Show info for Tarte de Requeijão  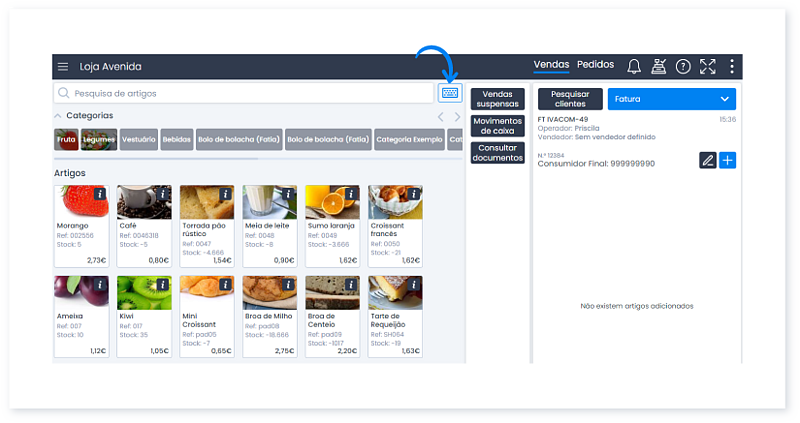pyautogui.click(x=414, y=285)
